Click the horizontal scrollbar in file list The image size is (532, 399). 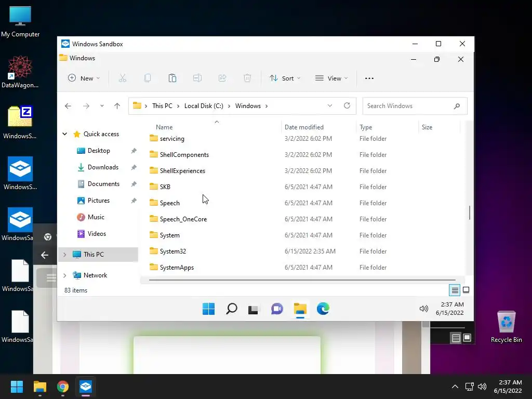(302, 280)
